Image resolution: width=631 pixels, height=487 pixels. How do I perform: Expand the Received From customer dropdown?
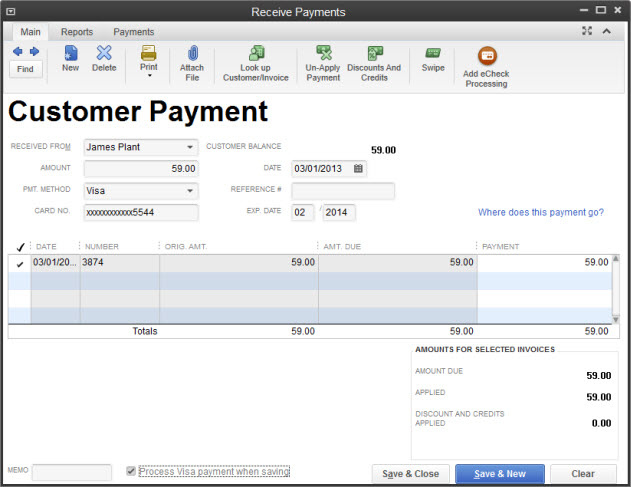(190, 147)
